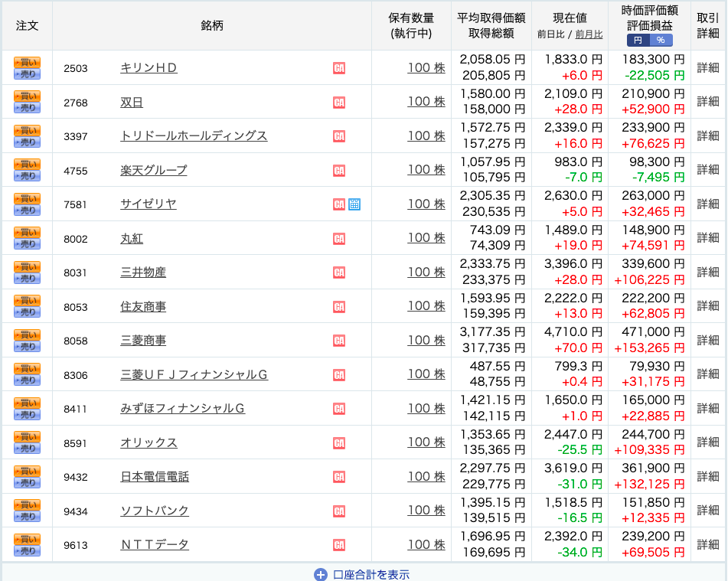This screenshot has width=728, height=581.
Task: Click the CA icon for NTTデータ
Action: coord(339,545)
